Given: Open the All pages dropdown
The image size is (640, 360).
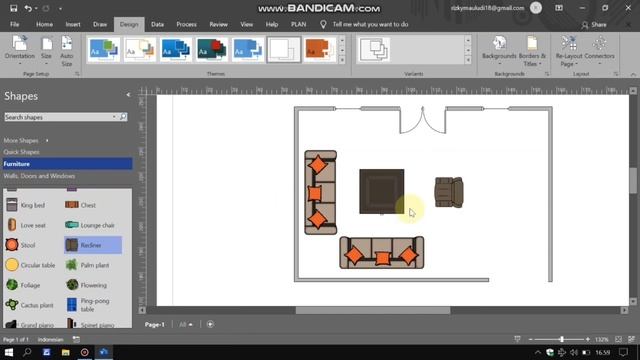Looking at the screenshot, I should 186,324.
